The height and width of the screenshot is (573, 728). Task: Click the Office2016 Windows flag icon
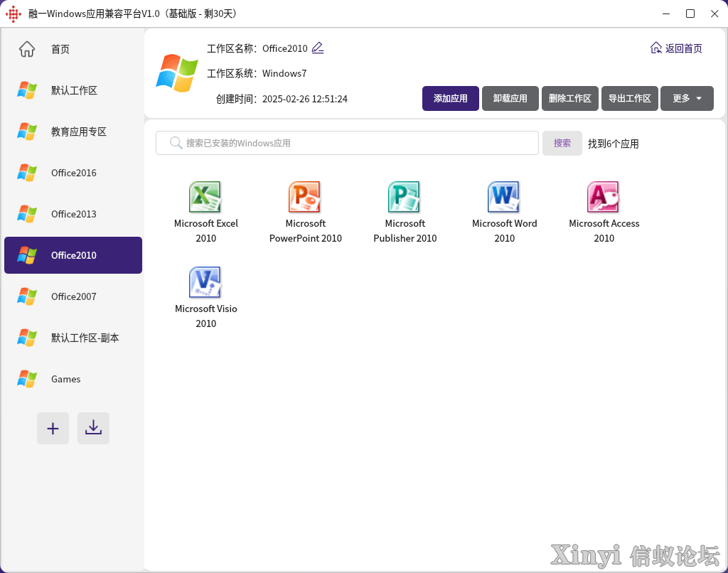click(27, 173)
